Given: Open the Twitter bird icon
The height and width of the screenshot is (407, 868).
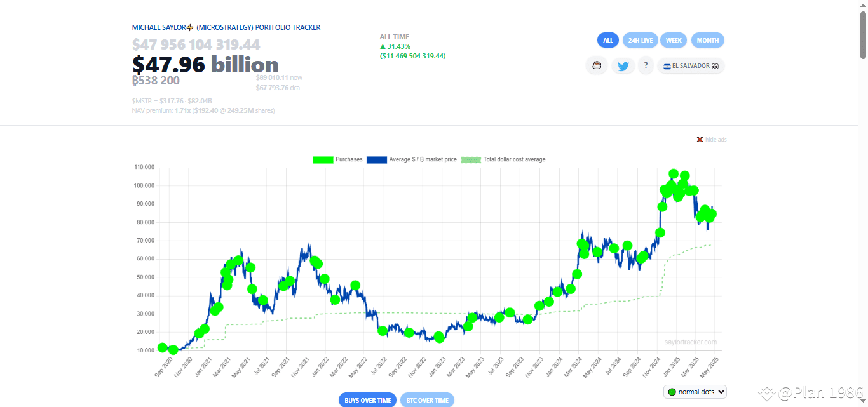Looking at the screenshot, I should 623,65.
